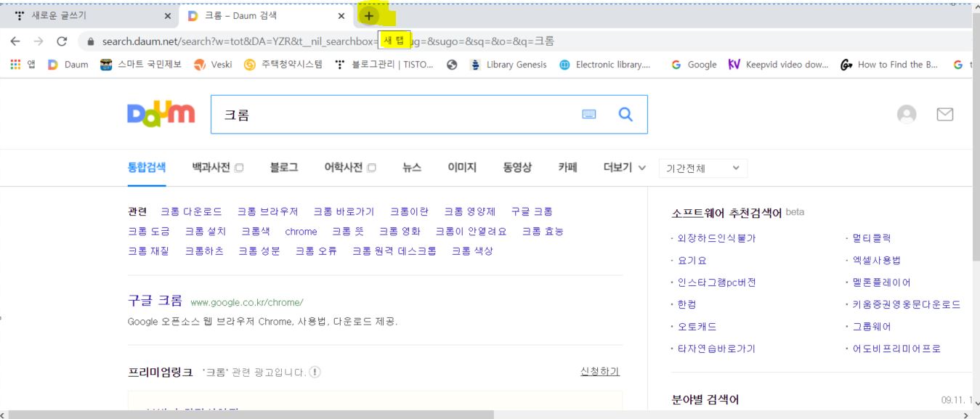
Task: Click the info icon next to 광고입니다
Action: 315,372
